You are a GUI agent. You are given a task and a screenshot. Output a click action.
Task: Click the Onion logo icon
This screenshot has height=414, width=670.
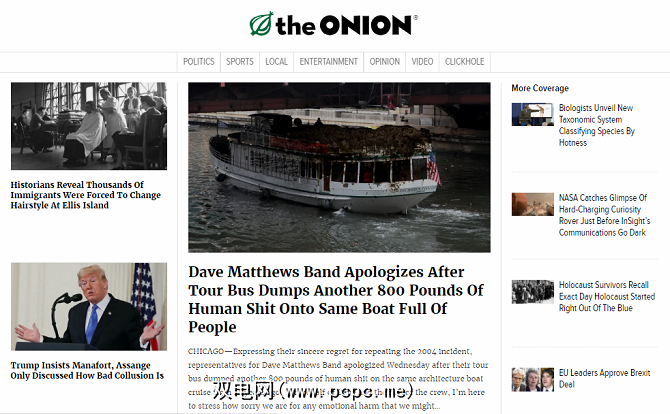pyautogui.click(x=261, y=23)
